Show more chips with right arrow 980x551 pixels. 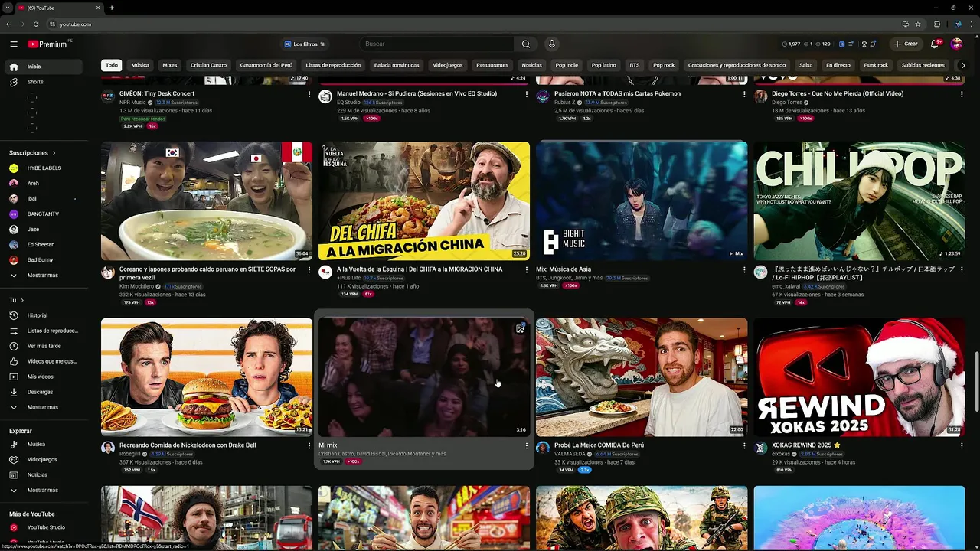(x=963, y=65)
